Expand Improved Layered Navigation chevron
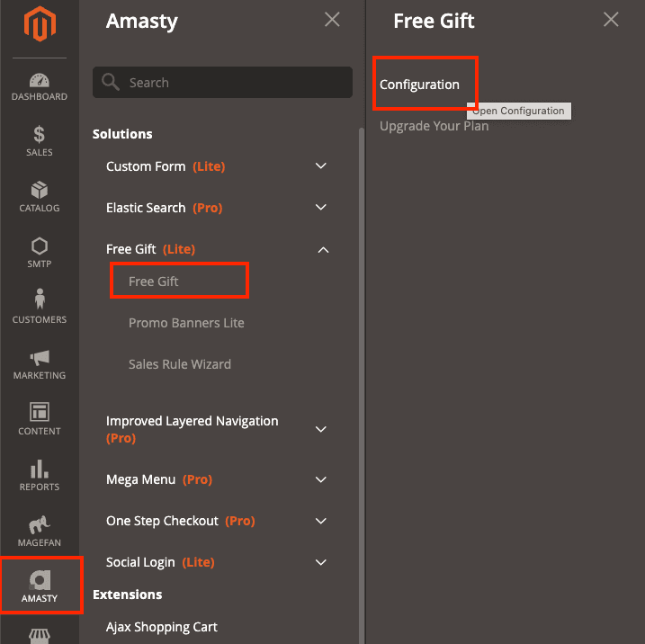645x644 pixels. [x=321, y=429]
